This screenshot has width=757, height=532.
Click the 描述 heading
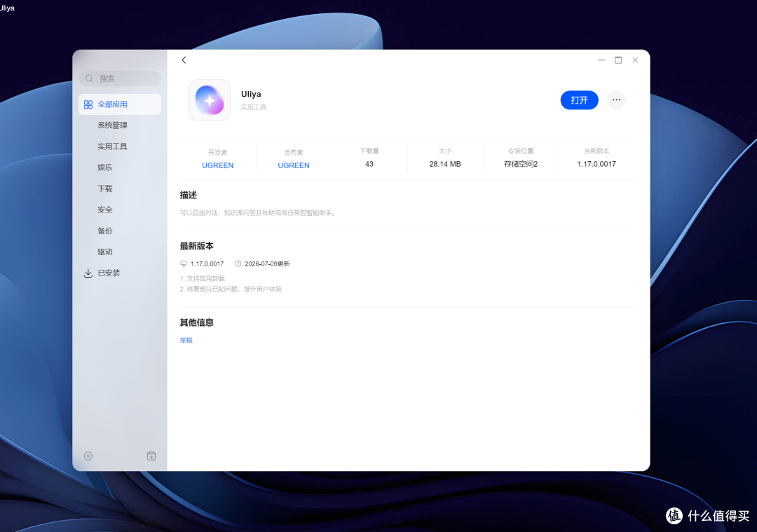tap(189, 195)
